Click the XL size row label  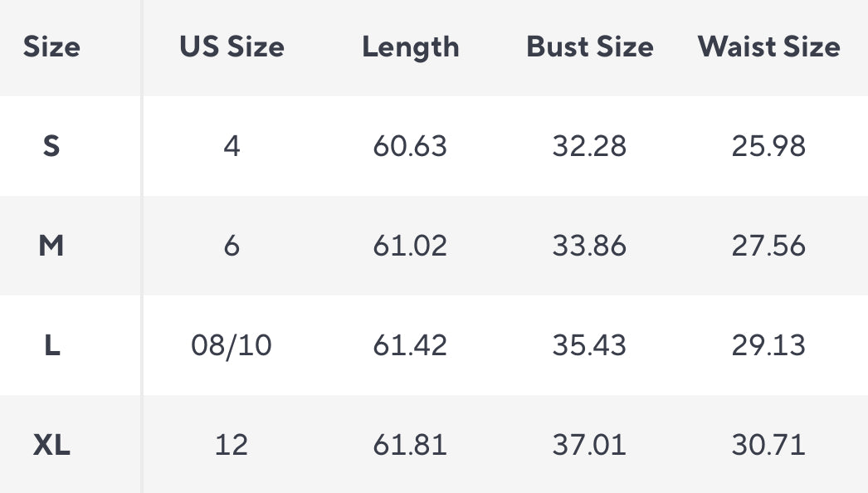[x=51, y=446]
